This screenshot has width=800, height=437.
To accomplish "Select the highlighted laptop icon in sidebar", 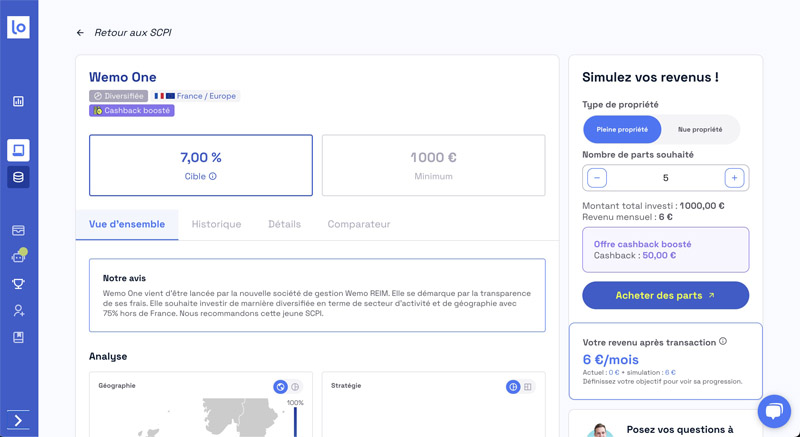I will 18,150.
